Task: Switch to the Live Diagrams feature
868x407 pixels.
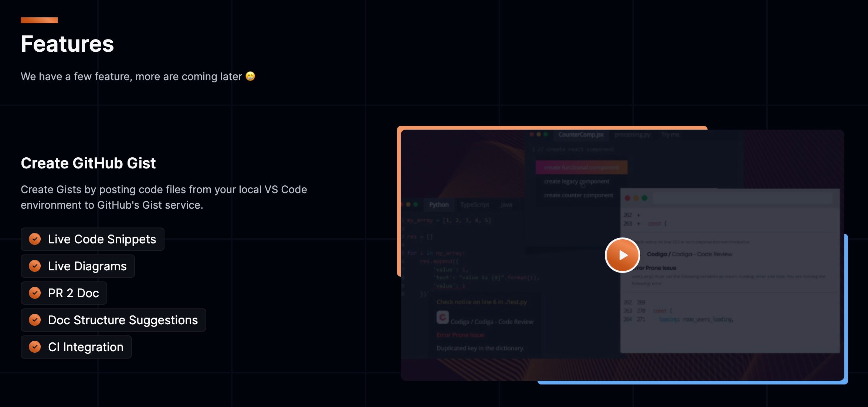Action: pos(87,266)
